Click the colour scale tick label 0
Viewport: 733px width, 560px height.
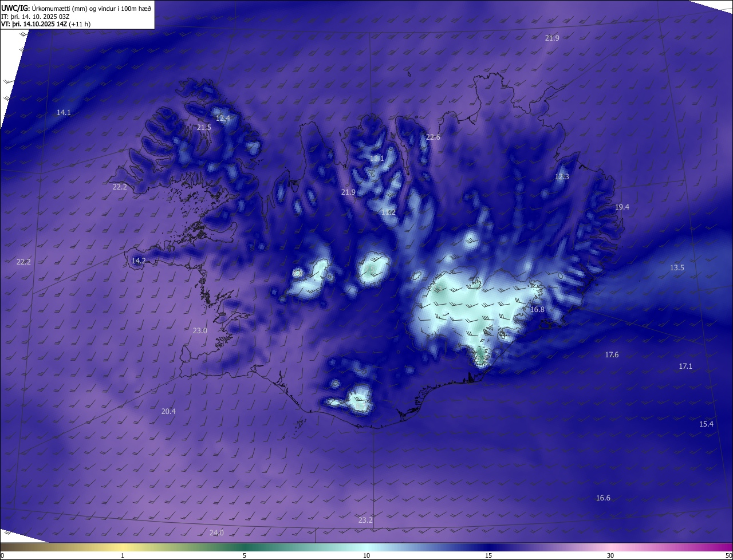click(2, 555)
